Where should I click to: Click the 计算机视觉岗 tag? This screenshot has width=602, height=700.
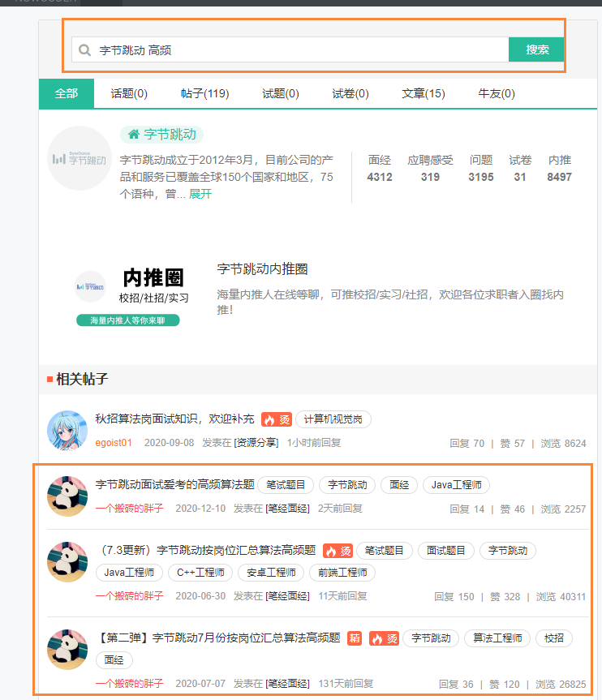click(x=333, y=419)
